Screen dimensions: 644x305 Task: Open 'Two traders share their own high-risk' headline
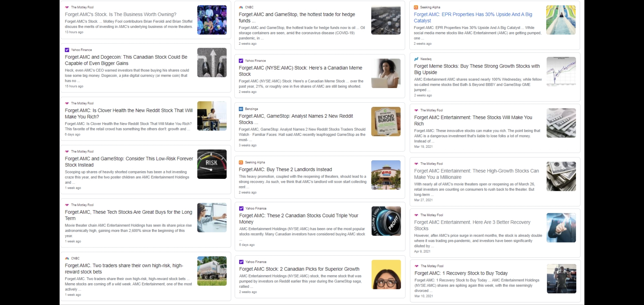pos(124,269)
